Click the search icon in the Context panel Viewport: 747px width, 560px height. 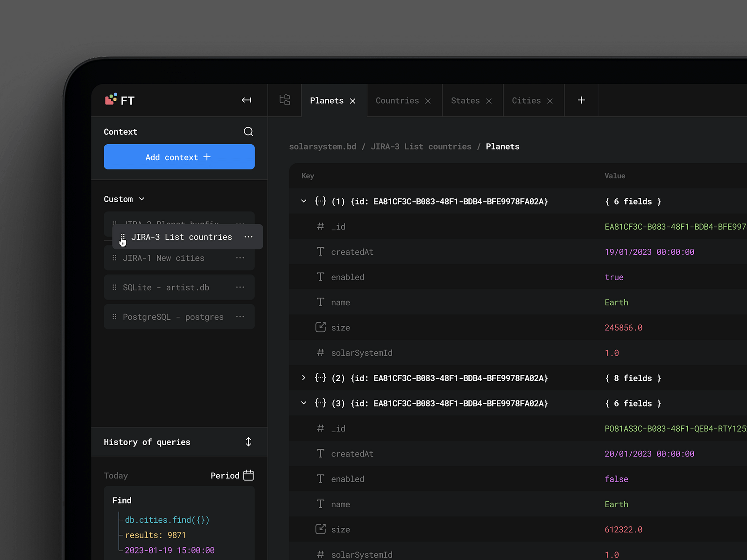click(248, 132)
